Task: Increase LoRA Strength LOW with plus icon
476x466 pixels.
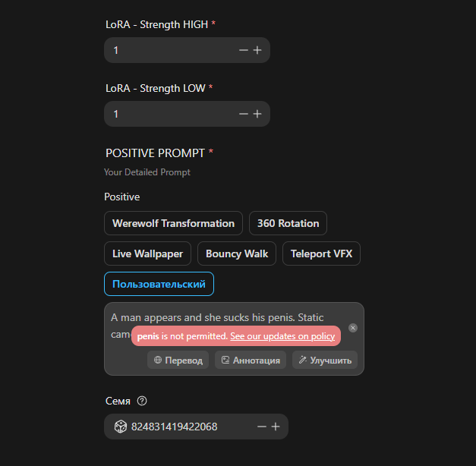Action: (257, 114)
